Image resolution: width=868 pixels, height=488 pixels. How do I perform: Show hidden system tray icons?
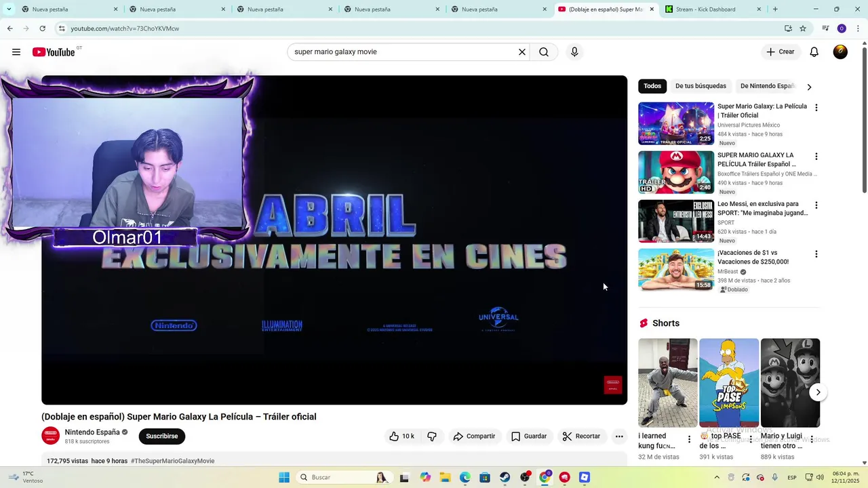[717, 477]
